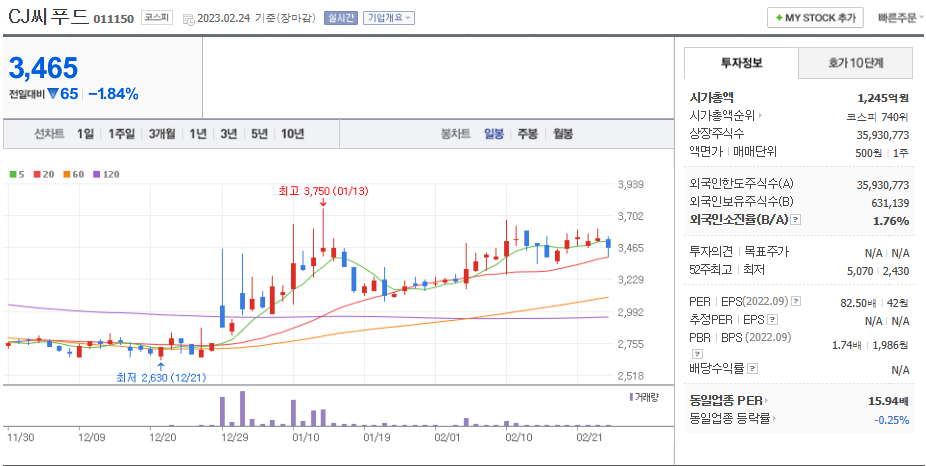Click the down triangle beside the 65 price change
926x466 pixels.
(x=53, y=93)
